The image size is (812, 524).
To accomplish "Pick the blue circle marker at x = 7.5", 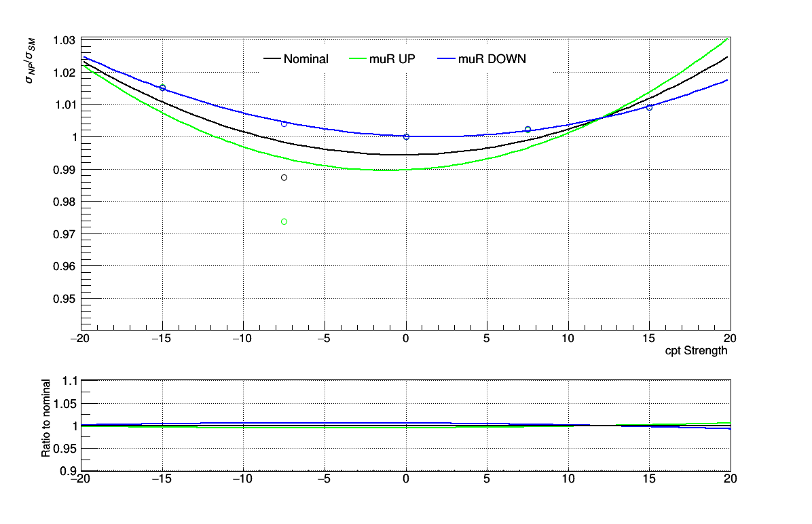I will pyautogui.click(x=528, y=130).
